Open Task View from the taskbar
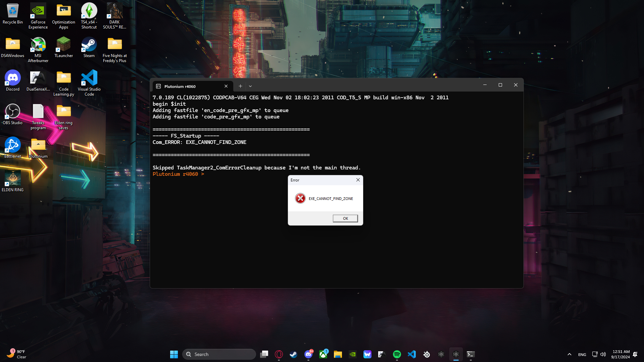Viewport: 644px width, 362px height. tap(264, 354)
